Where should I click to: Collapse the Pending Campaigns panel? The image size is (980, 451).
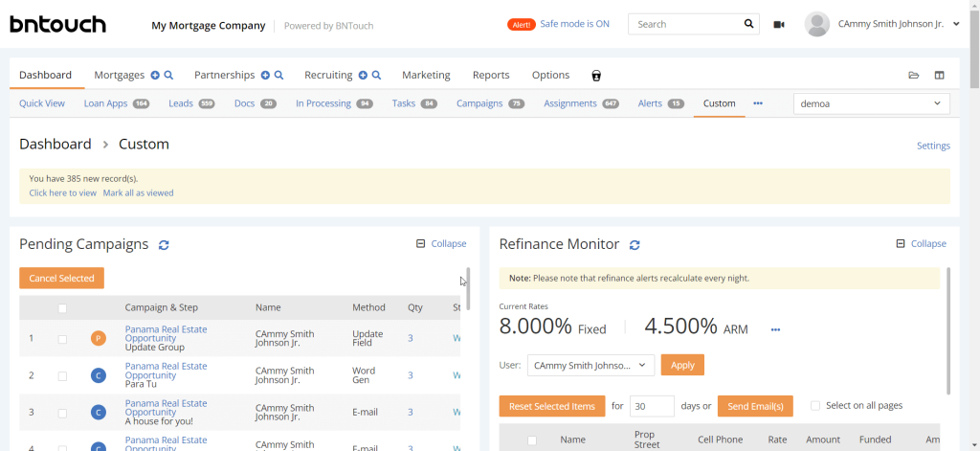click(x=449, y=244)
